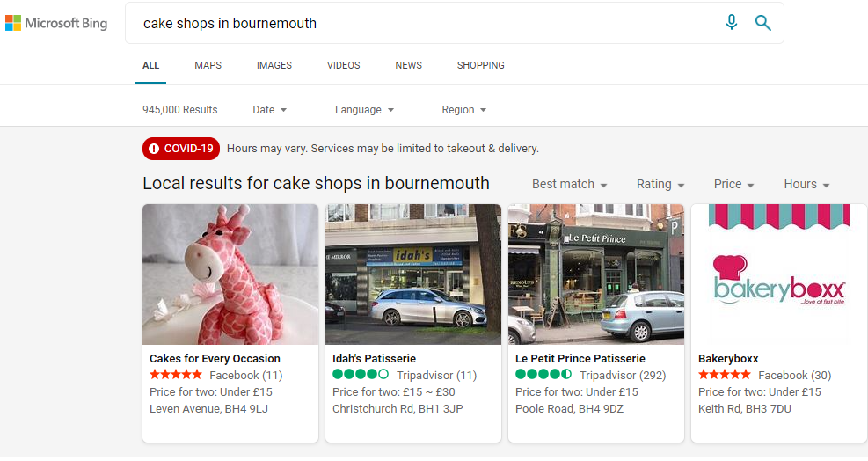Viewport: 868px width, 461px height.
Task: Go to the SHOPPING tab
Action: click(x=480, y=65)
